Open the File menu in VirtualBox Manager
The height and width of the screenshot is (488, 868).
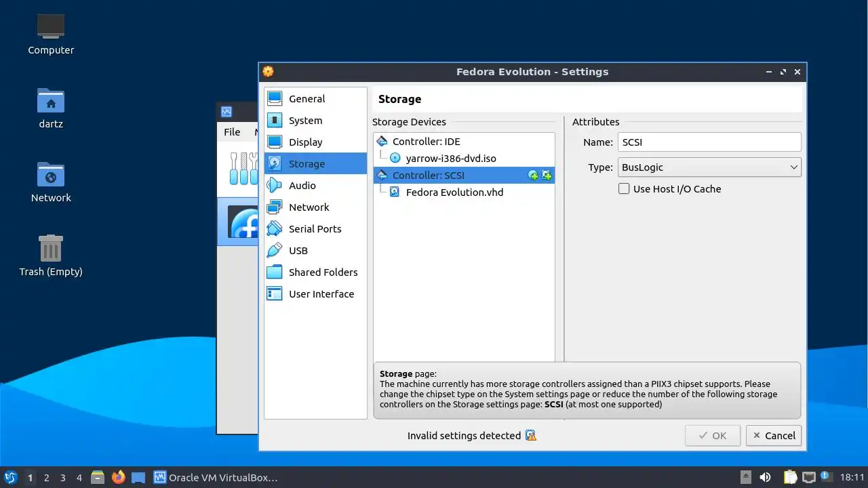pos(232,132)
